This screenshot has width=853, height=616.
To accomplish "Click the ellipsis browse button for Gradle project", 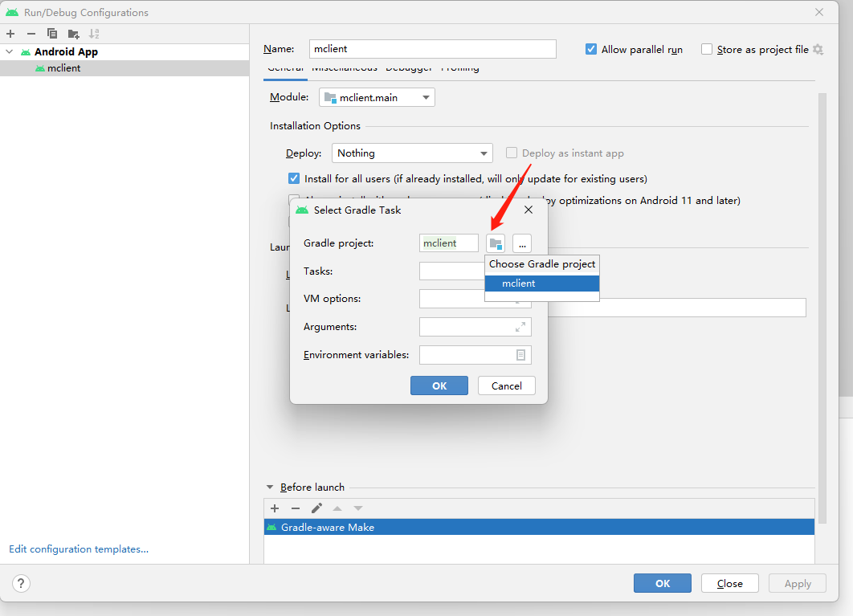I will pos(522,243).
